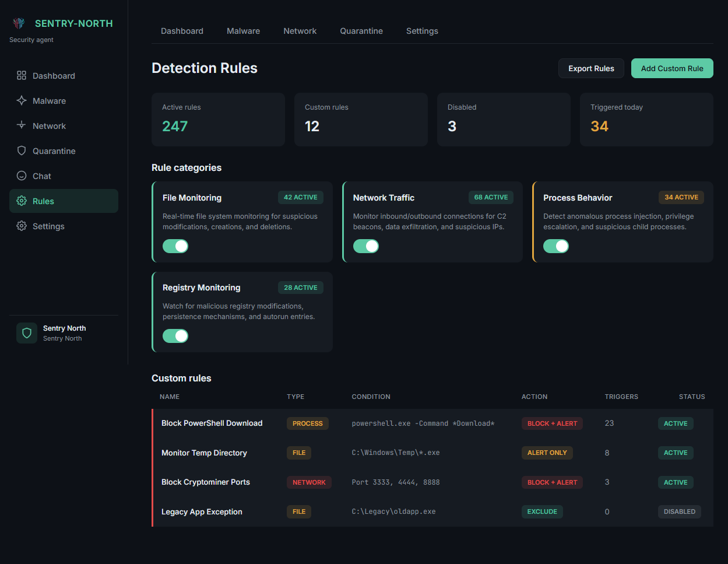
Task: Click the DISABLED status badge
Action: click(x=680, y=512)
